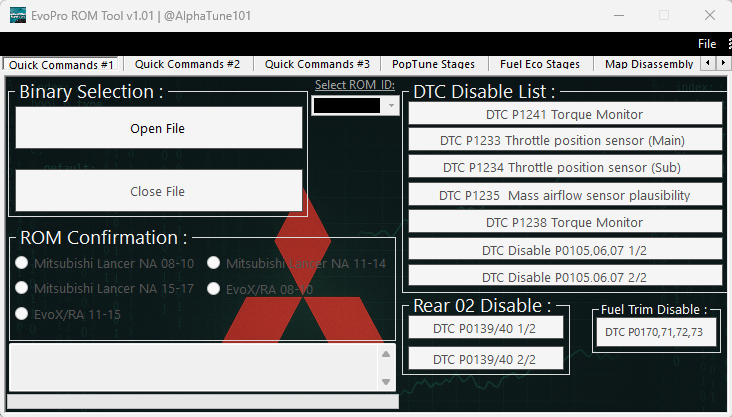Open the toolbar overflow grip next to File
732x417 pixels.
pos(729,43)
